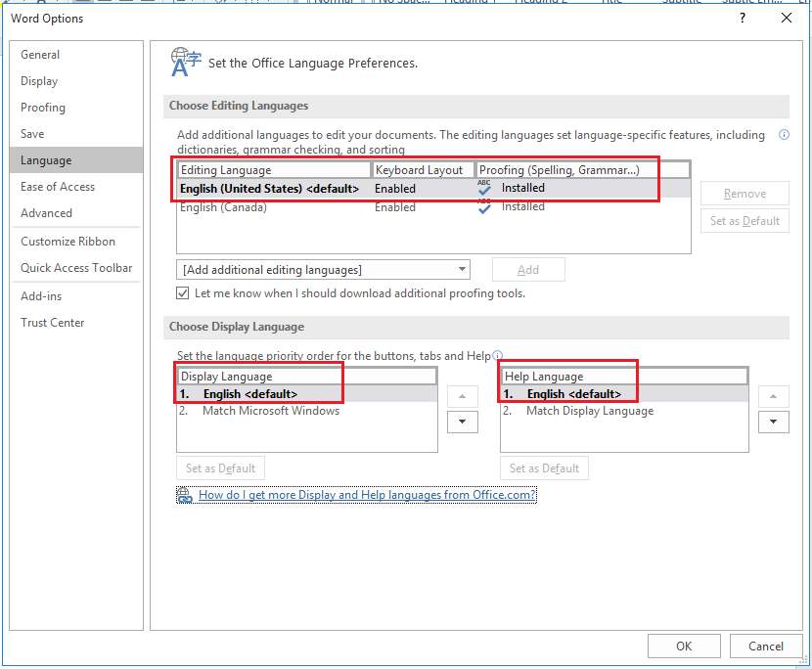Screen dimensions: 812x669
Task: Click the Remove button
Action: pos(744,193)
